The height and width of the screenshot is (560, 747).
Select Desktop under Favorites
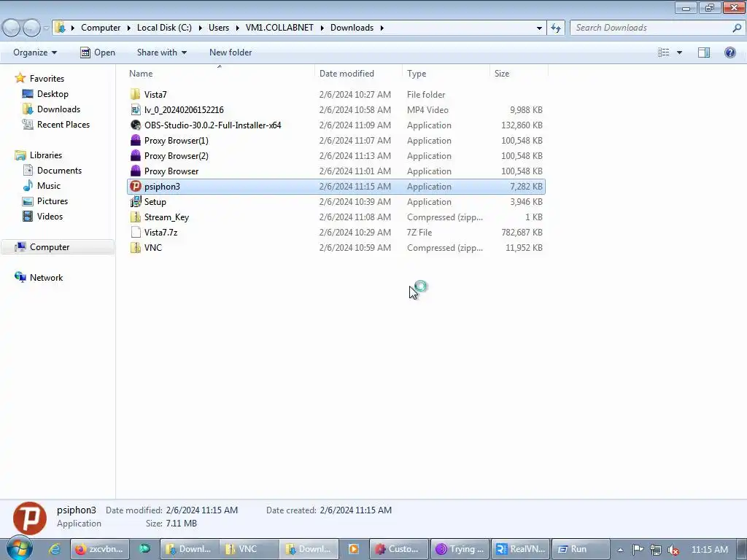(x=45, y=94)
